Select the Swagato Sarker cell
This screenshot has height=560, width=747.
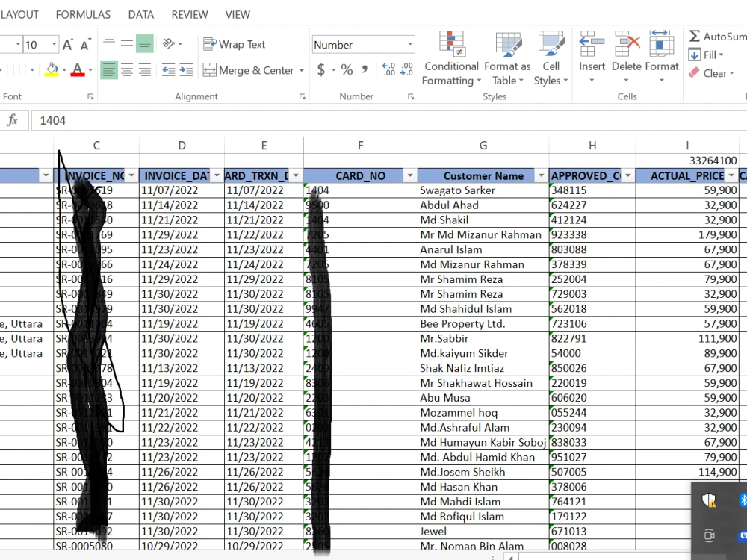click(483, 190)
